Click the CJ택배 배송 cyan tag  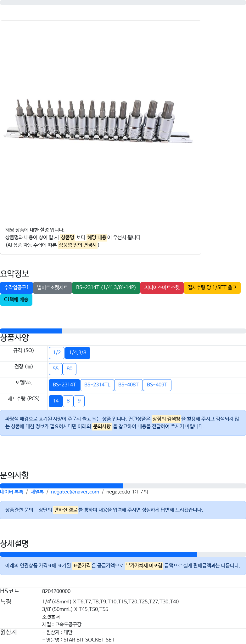[16, 299]
